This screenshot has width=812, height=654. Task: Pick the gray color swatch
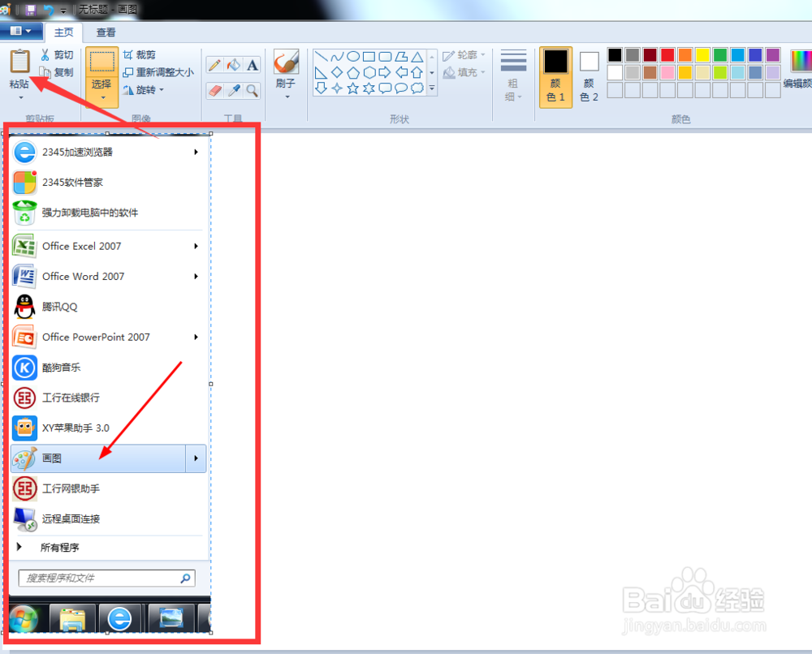pyautogui.click(x=633, y=55)
